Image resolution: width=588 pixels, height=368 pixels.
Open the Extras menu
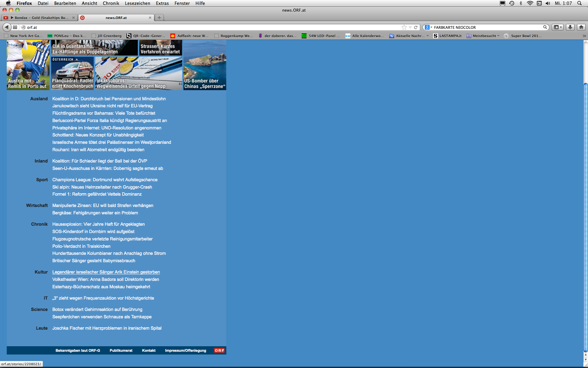pos(162,3)
